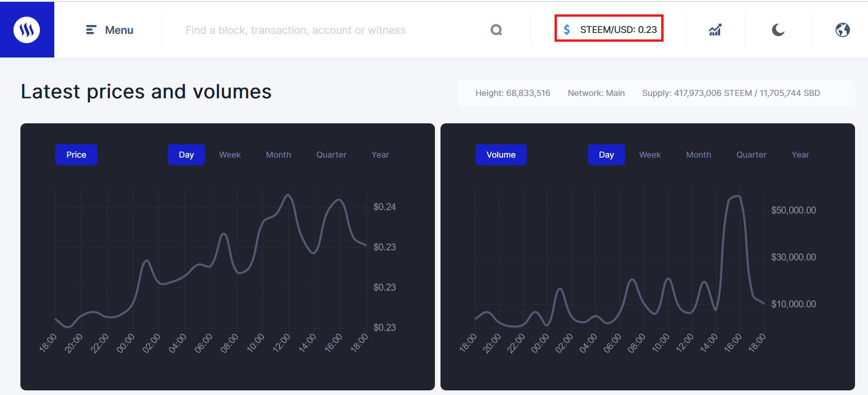Click the Volume chart button

click(501, 155)
